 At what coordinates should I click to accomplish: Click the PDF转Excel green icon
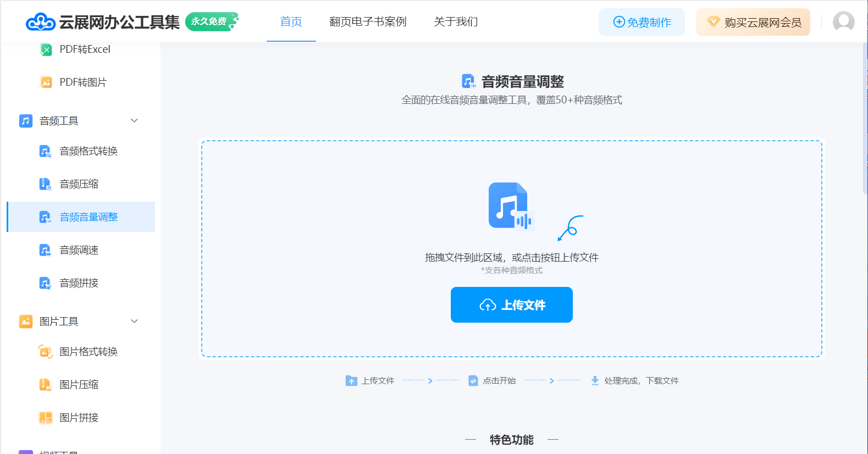[46, 49]
